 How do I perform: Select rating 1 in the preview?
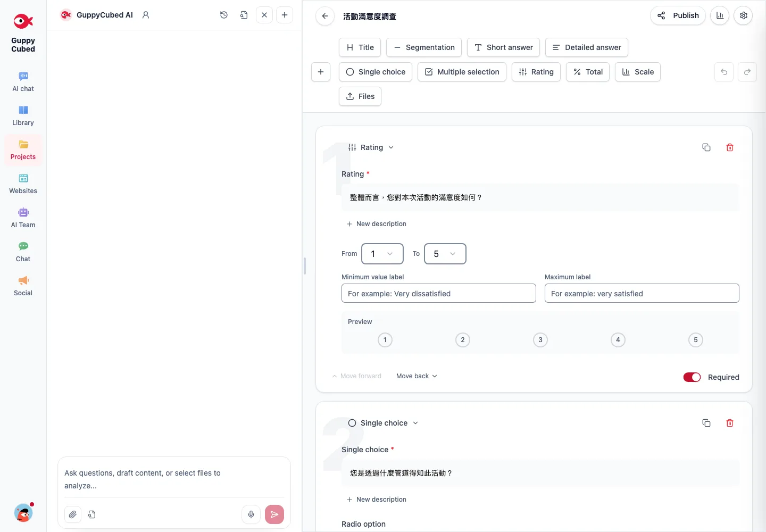pyautogui.click(x=385, y=340)
